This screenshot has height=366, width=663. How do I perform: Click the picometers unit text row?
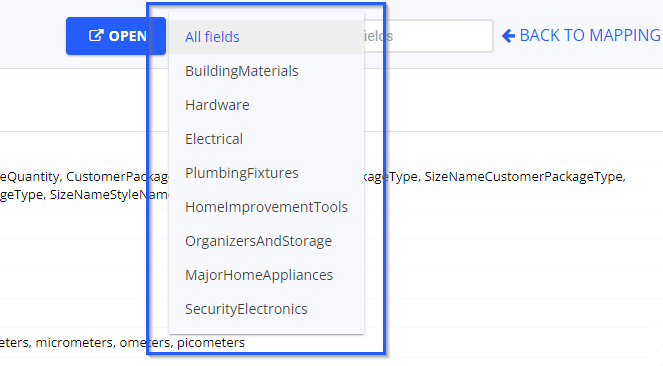211,342
